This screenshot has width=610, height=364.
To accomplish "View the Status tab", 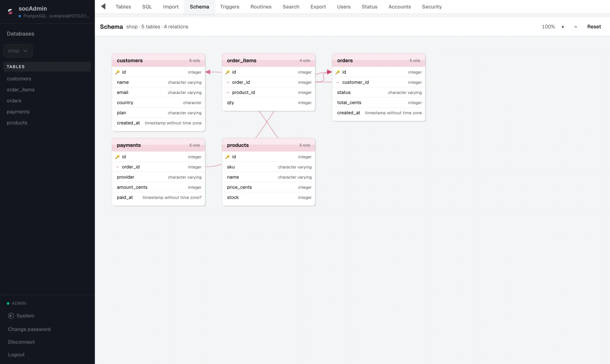I will pyautogui.click(x=369, y=7).
